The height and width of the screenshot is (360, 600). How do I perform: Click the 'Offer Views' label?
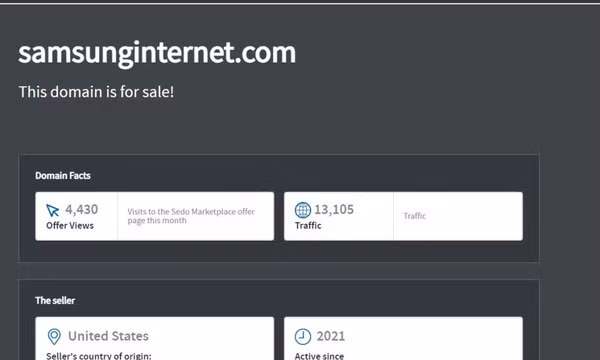click(70, 226)
